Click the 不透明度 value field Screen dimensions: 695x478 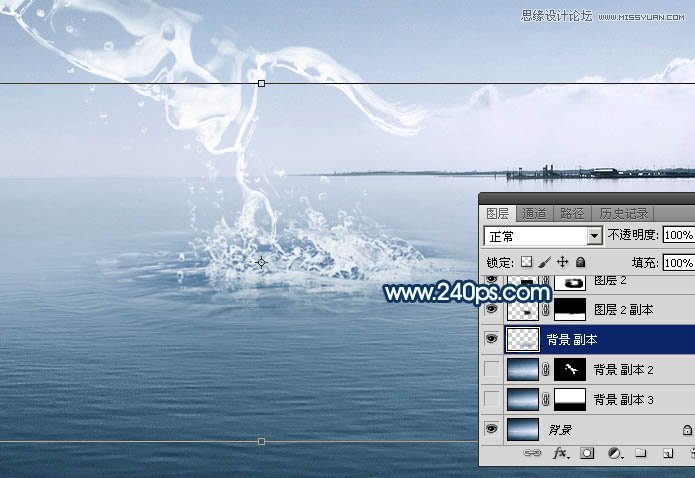pyautogui.click(x=677, y=236)
